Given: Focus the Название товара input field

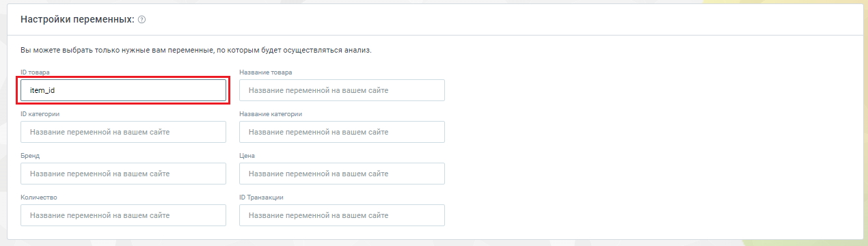Looking at the screenshot, I should click(342, 90).
